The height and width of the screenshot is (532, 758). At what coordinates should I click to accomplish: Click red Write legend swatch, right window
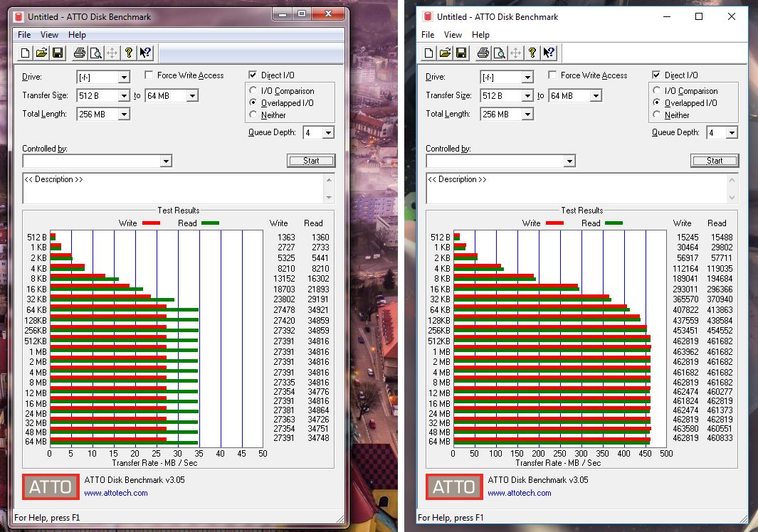pyautogui.click(x=555, y=223)
